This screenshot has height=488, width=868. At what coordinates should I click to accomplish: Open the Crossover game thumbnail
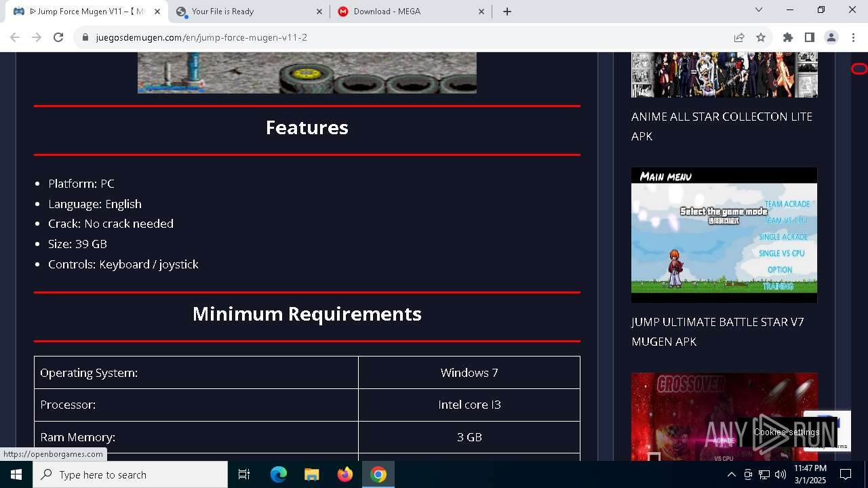point(724,417)
